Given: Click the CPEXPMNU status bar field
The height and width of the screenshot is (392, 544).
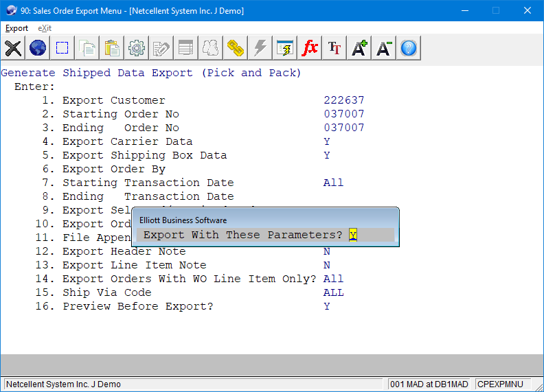Looking at the screenshot, I should (503, 384).
